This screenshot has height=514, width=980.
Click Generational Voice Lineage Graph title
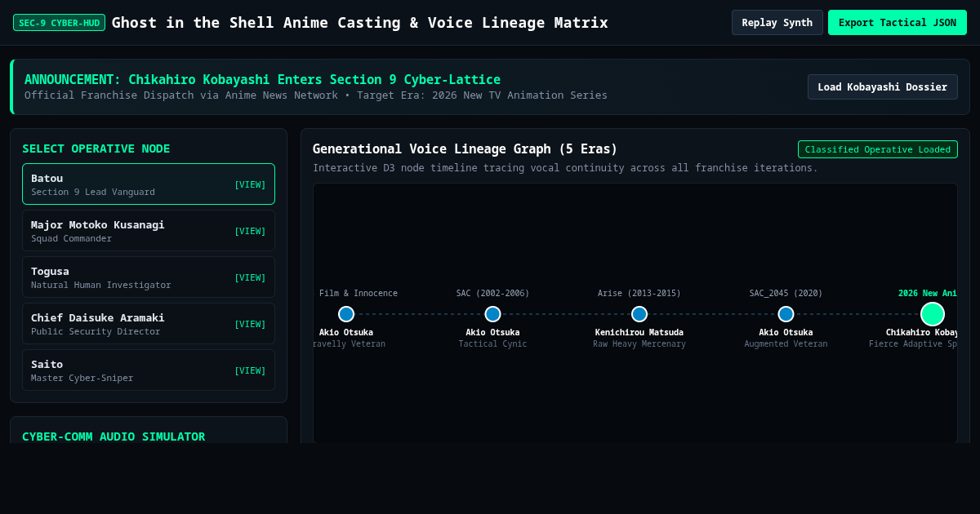pos(465,148)
